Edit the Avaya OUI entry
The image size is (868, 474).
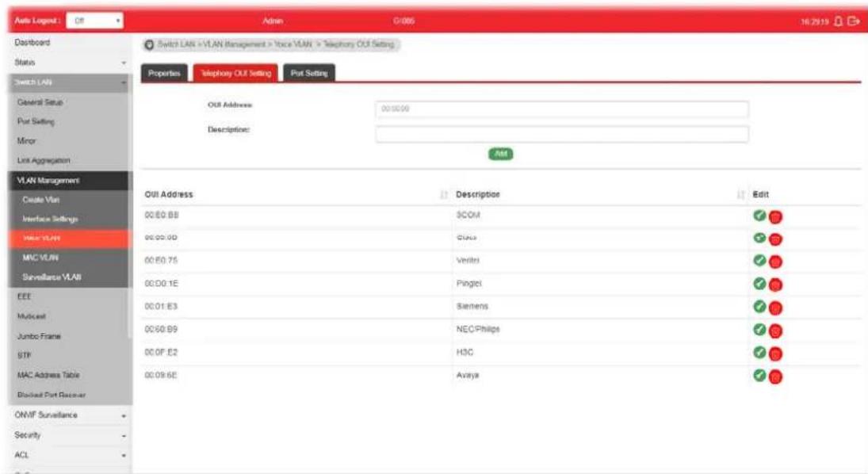[759, 375]
